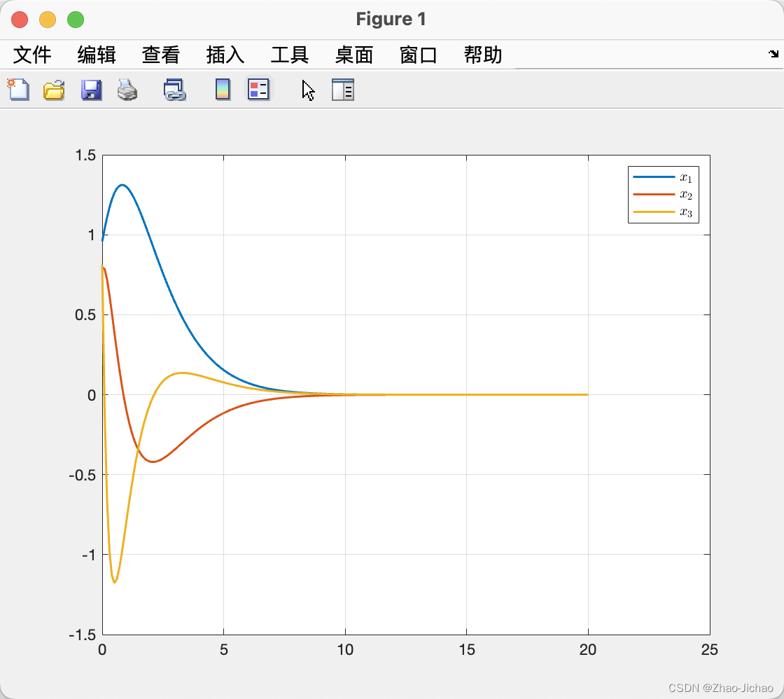Click the x-axis tick label 10

click(x=345, y=649)
